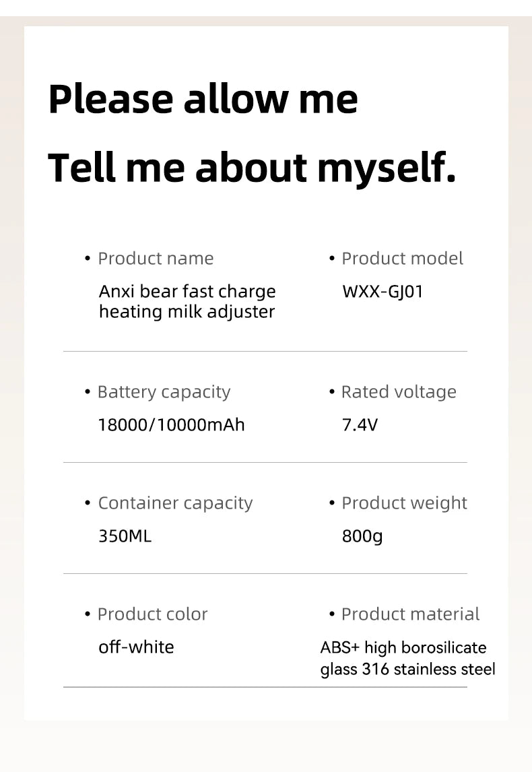Click the 800g weight value
The width and height of the screenshot is (532, 772).
(x=362, y=536)
